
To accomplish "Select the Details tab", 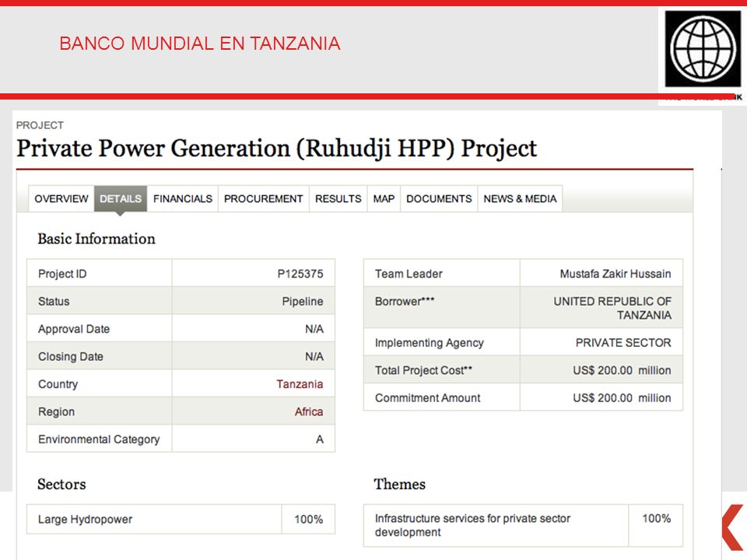I will 121,198.
